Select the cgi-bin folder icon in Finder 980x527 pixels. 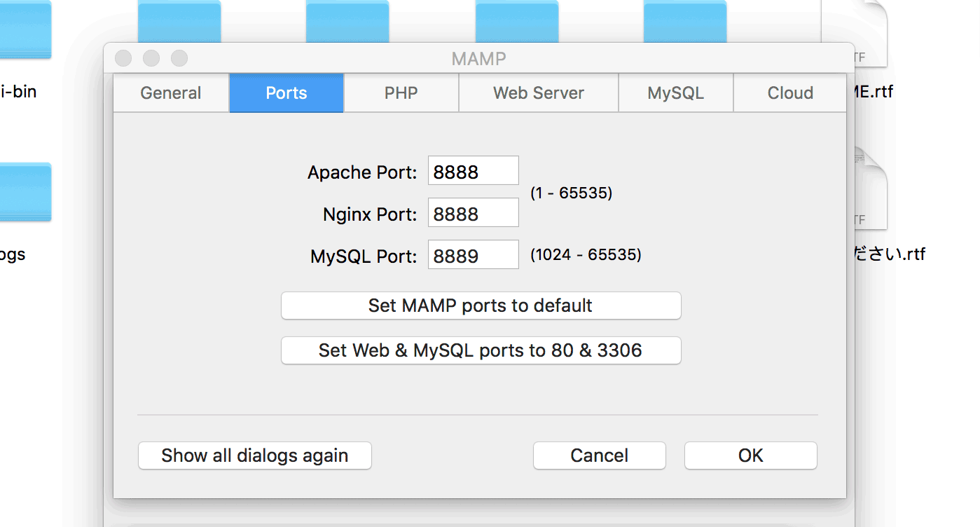click(25, 29)
